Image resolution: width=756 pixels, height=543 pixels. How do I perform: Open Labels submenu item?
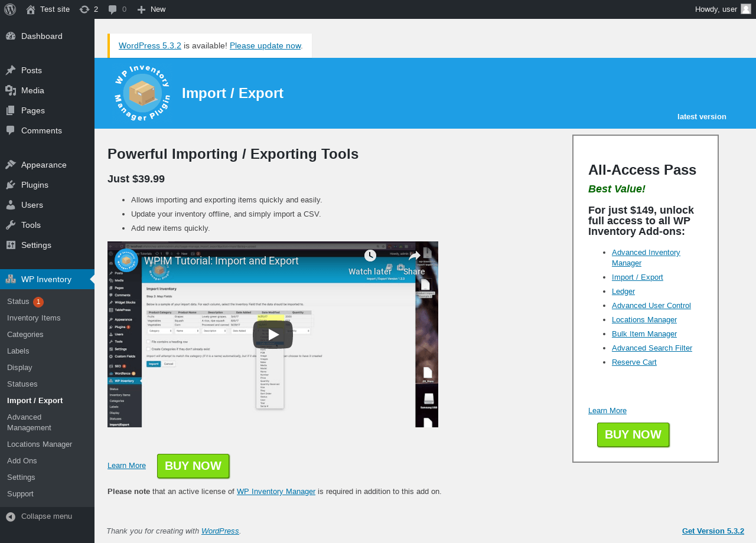point(47,351)
